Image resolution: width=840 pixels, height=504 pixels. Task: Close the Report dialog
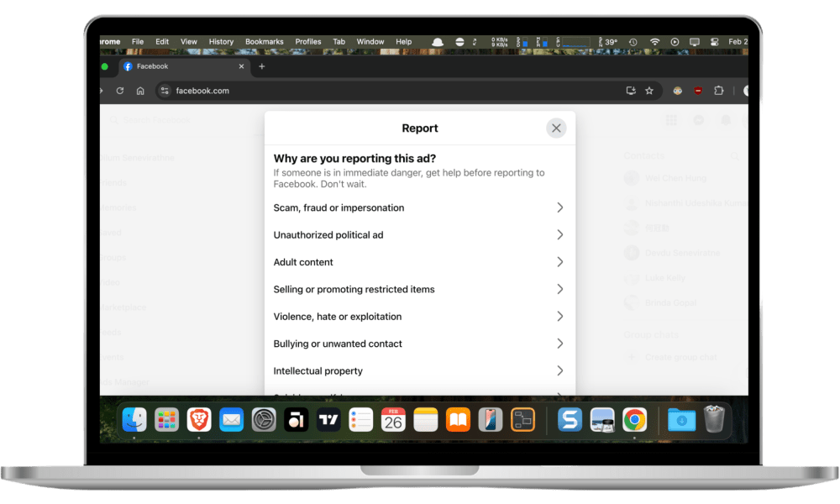[556, 128]
